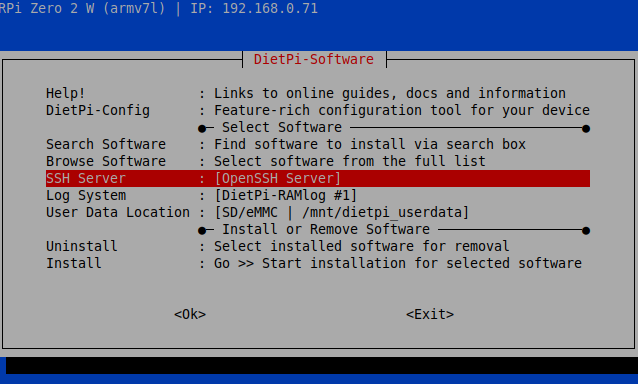Click the 'Install or Remove Software' header
The width and height of the screenshot is (638, 384).
(326, 229)
